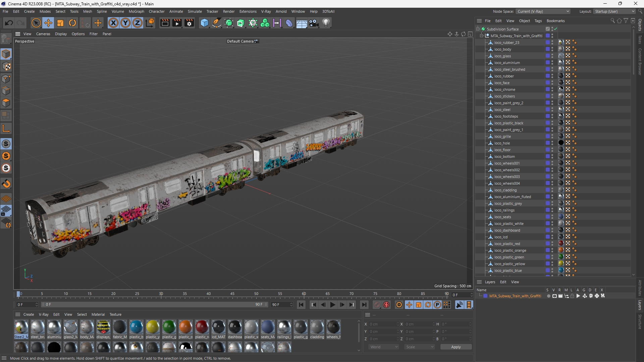Activate the Rotate tool
Image resolution: width=644 pixels, height=362 pixels.
[72, 23]
